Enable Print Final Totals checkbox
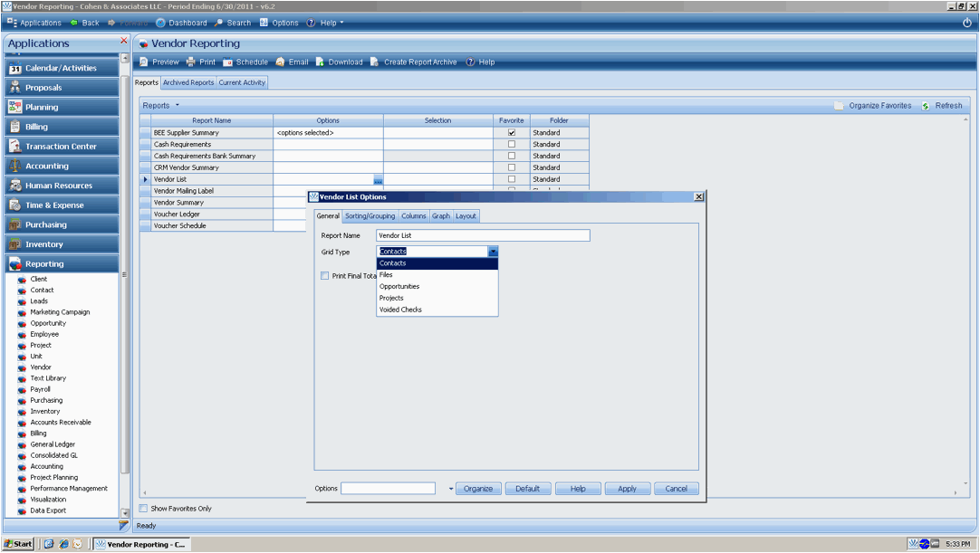980x553 pixels. coord(325,276)
